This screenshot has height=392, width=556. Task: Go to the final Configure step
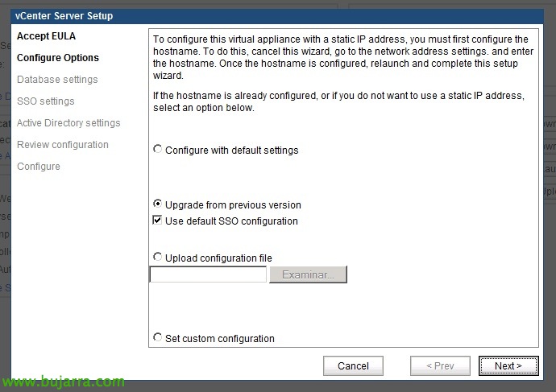[39, 167]
